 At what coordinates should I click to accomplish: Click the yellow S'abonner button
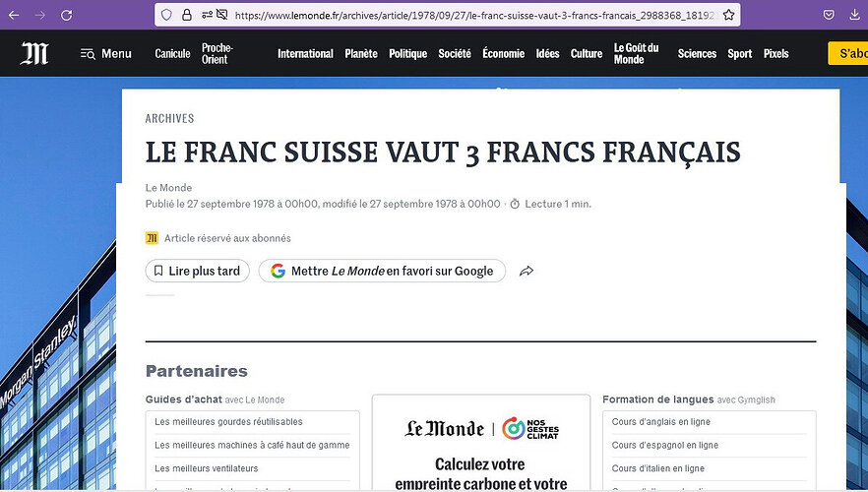(848, 54)
